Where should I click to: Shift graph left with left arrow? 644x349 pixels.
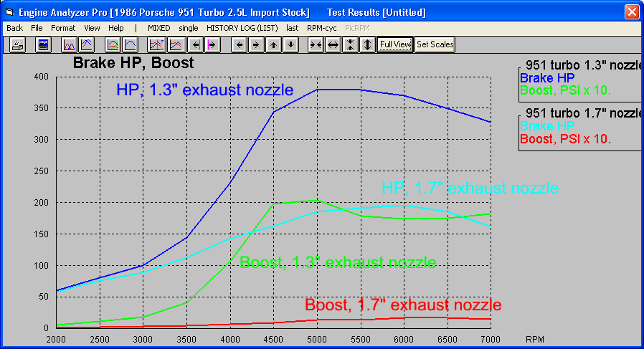point(240,44)
